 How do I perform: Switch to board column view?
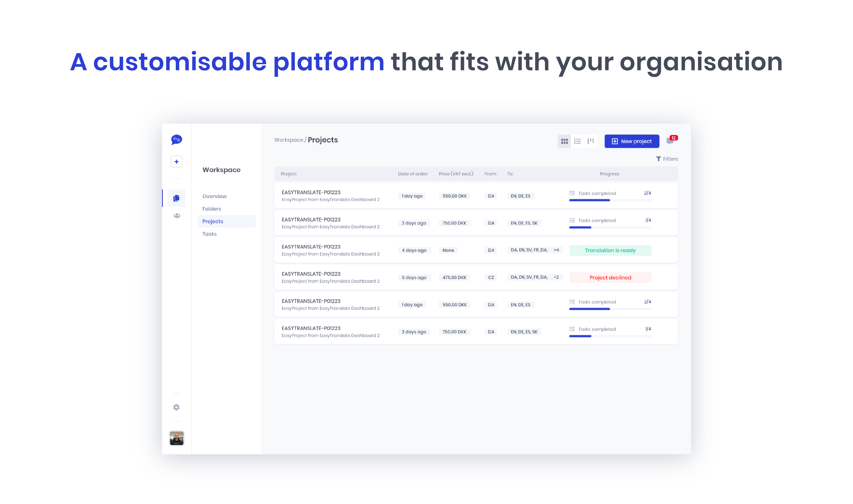click(590, 141)
